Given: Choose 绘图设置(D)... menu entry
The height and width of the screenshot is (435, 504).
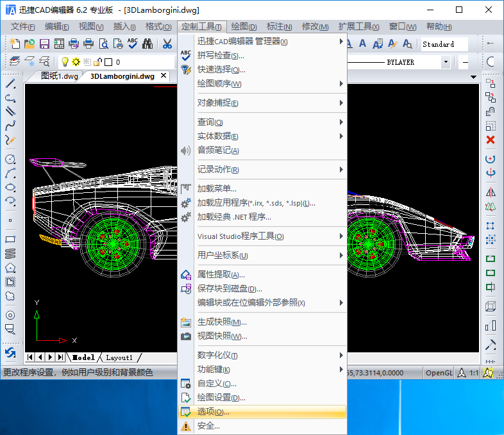Looking at the screenshot, I should pos(262,398).
